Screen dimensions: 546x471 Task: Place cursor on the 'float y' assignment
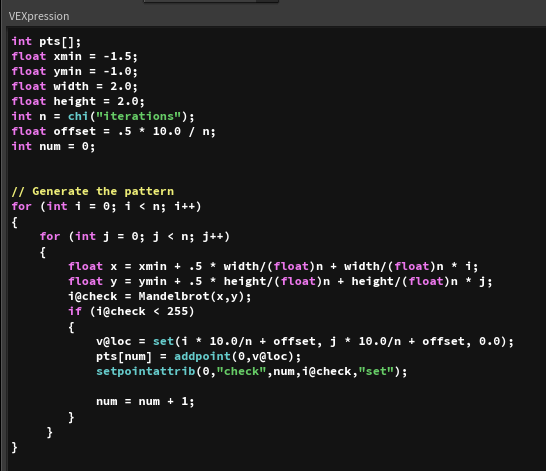tap(280, 281)
